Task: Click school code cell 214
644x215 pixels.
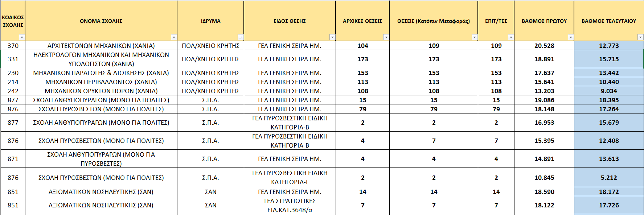Action: 13,82
